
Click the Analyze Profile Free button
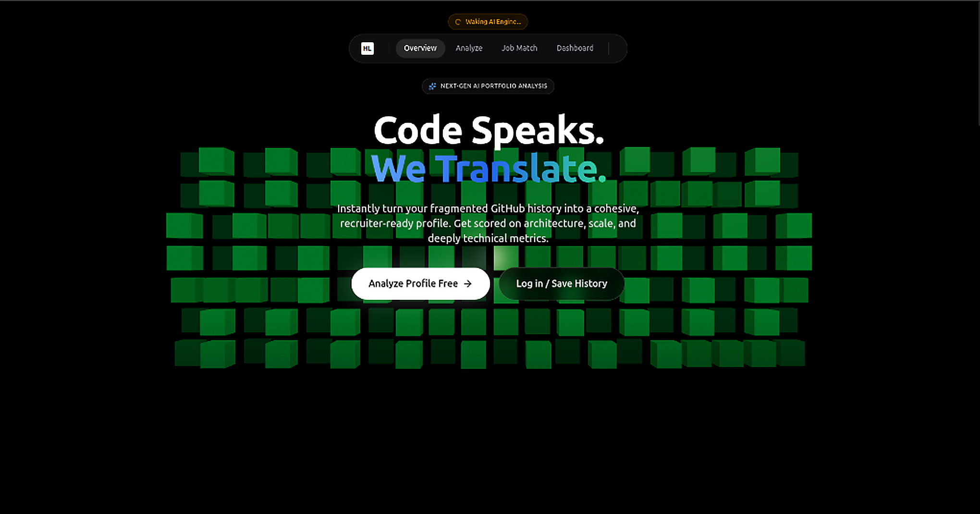pos(420,284)
